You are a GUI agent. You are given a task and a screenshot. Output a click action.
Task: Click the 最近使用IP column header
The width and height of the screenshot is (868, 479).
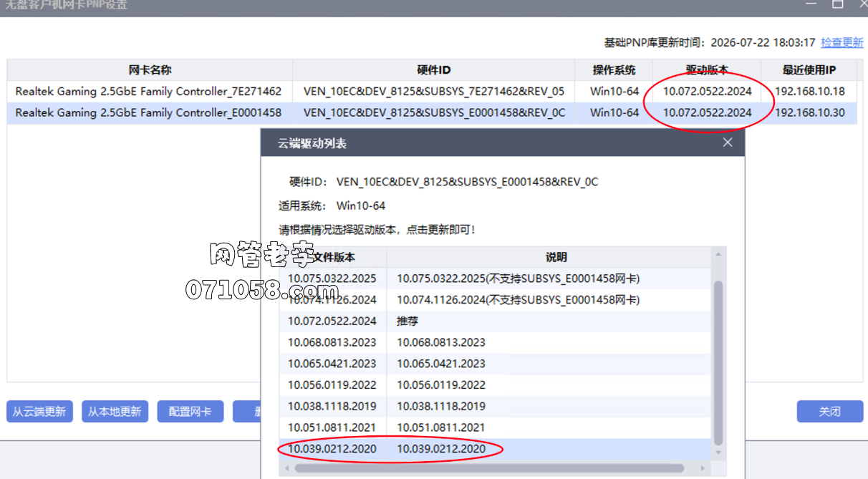pyautogui.click(x=809, y=70)
